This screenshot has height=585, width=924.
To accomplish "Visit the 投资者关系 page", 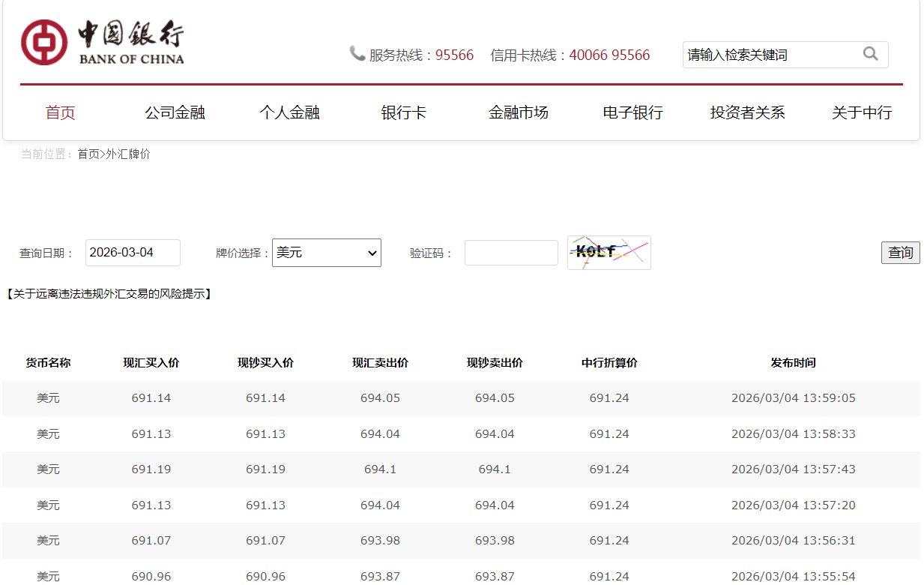I will tap(747, 112).
